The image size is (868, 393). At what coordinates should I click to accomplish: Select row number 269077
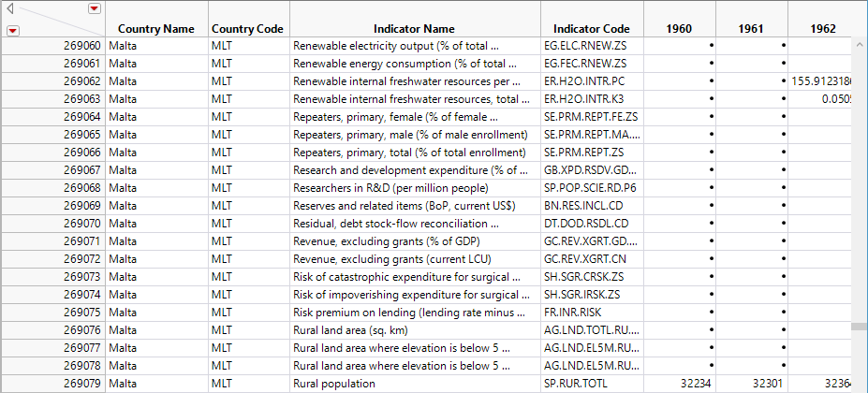[x=52, y=347]
